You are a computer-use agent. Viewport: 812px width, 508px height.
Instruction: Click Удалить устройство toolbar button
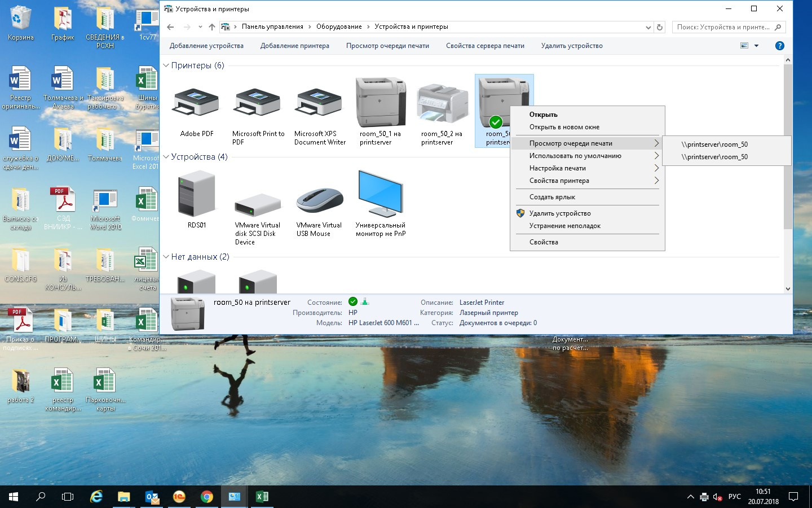572,46
